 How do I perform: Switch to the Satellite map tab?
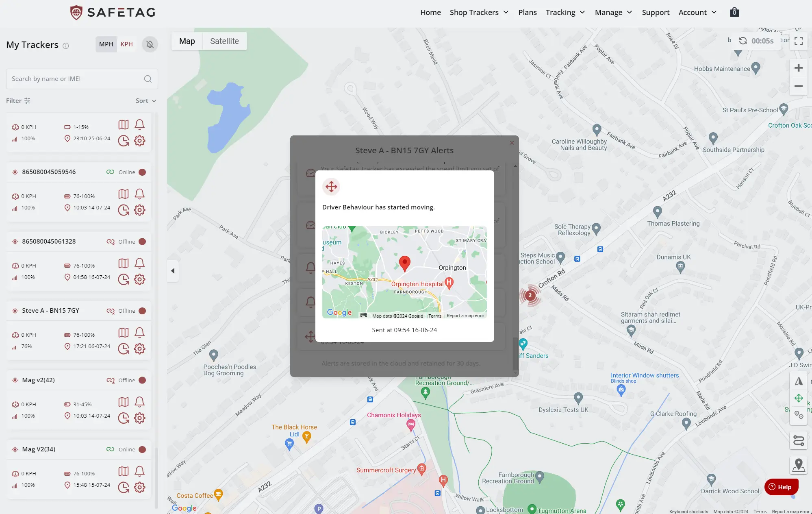[224, 41]
